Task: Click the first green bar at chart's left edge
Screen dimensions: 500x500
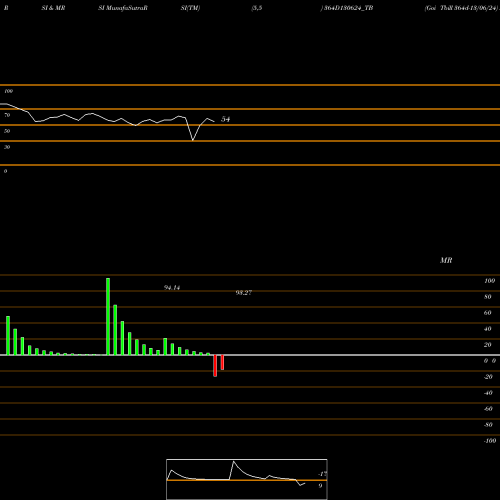Action: click(8, 335)
